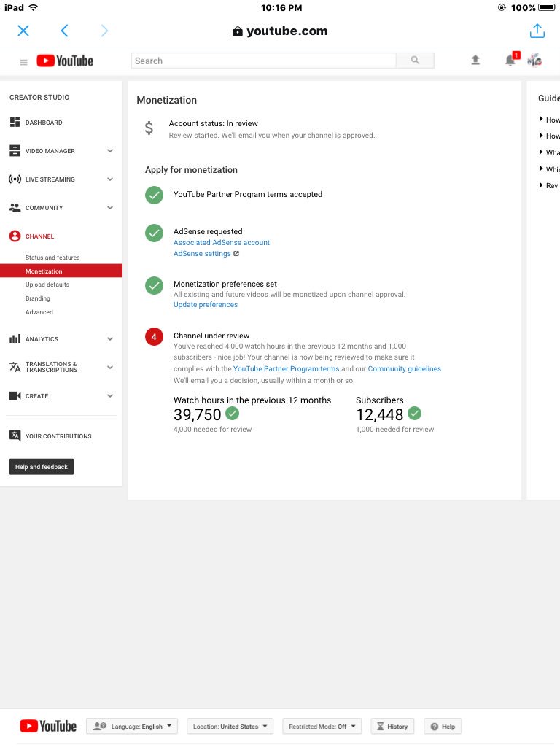The width and height of the screenshot is (560, 747).
Task: Click Update preferences link
Action: pyautogui.click(x=205, y=304)
